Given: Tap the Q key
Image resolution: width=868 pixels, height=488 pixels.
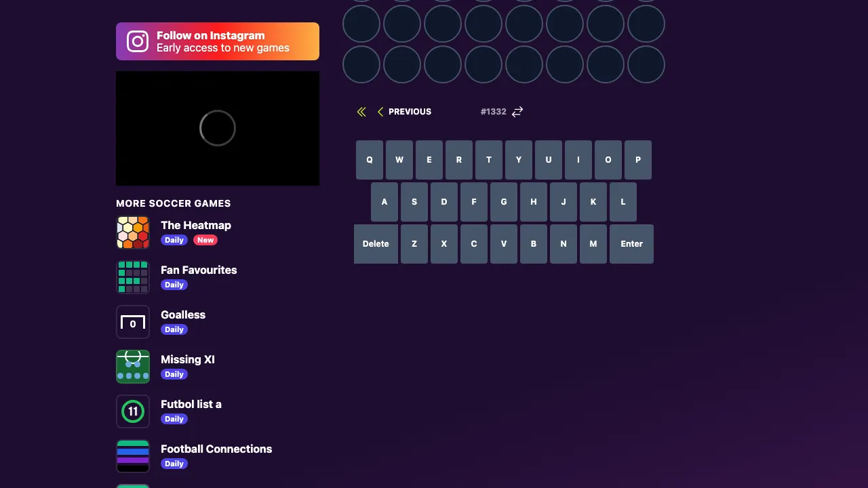Looking at the screenshot, I should click(370, 160).
